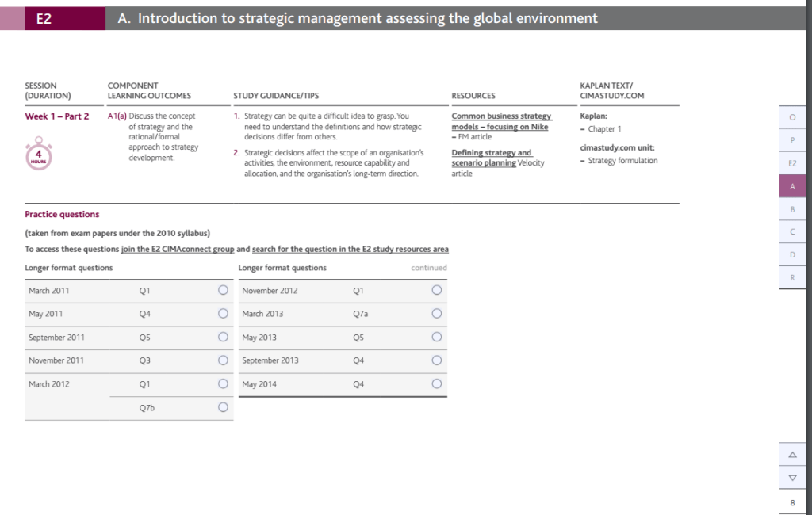Click the E2 badge in the header
Image resolution: width=812 pixels, height=515 pixels.
[x=44, y=17]
